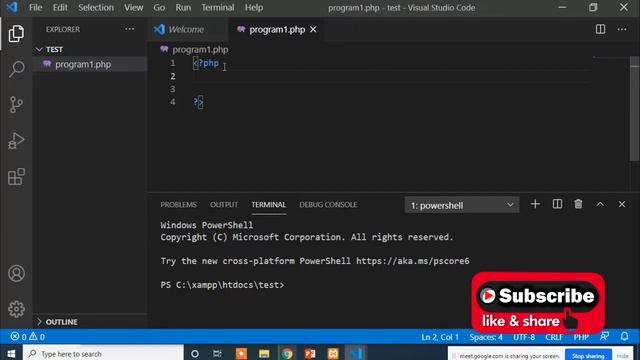640x360 pixels.
Task: Change line endings via CRLF
Action: (554, 337)
